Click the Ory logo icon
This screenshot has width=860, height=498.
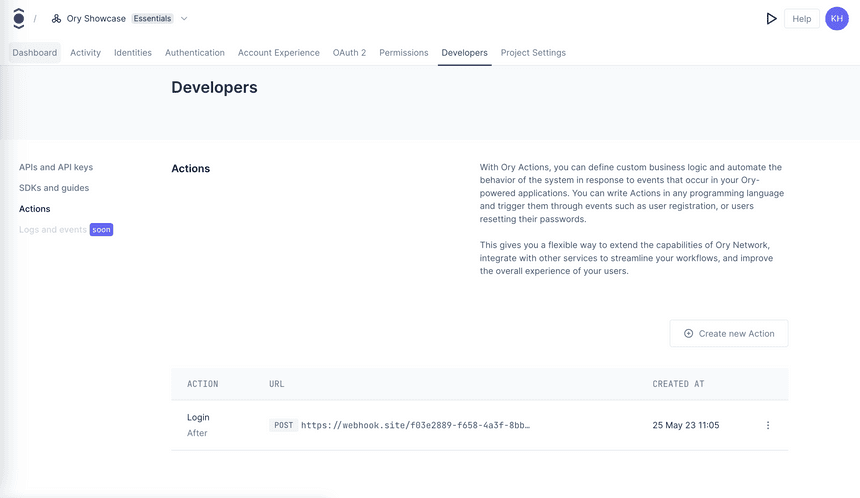click(x=19, y=19)
